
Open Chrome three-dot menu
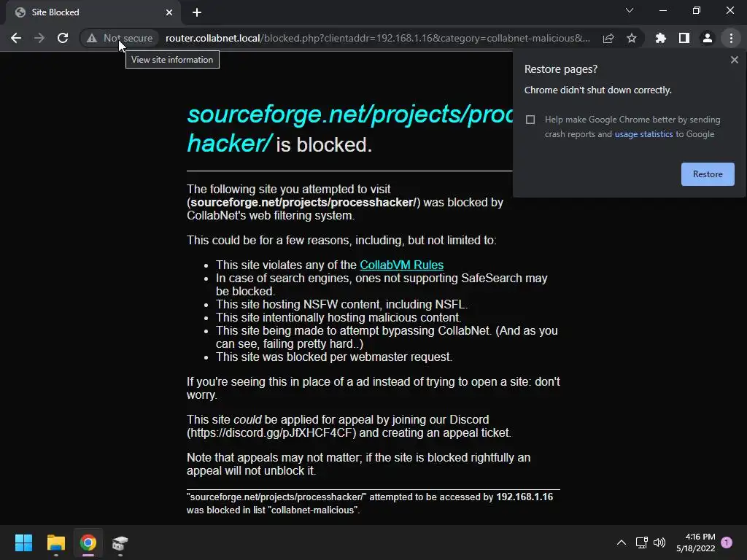coord(731,38)
